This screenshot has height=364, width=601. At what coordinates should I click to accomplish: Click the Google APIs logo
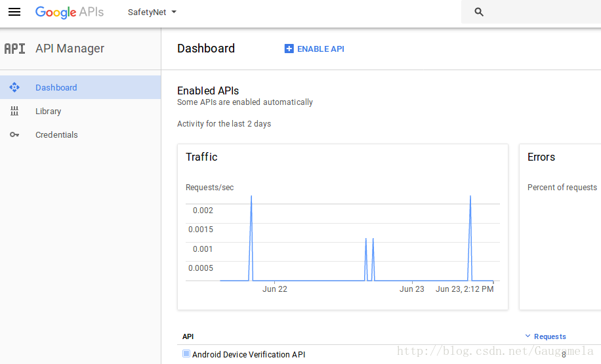pos(70,12)
